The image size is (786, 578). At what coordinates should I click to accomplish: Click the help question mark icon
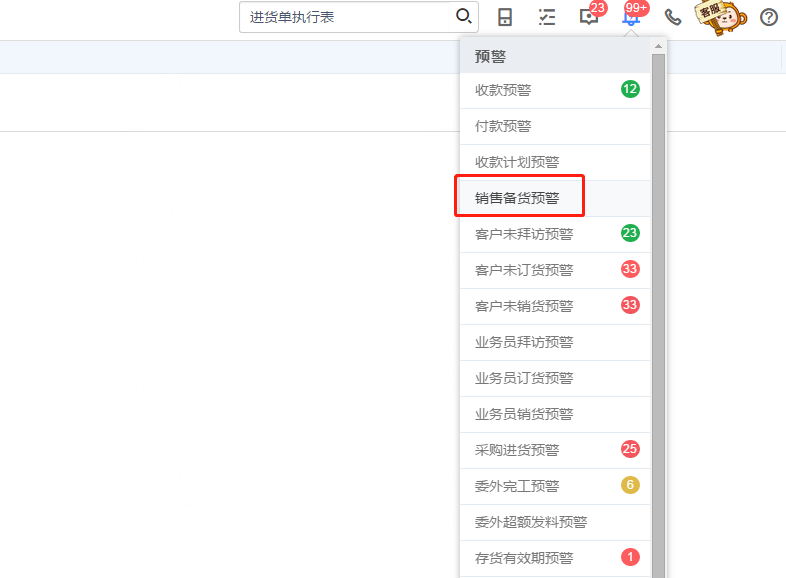pos(768,18)
